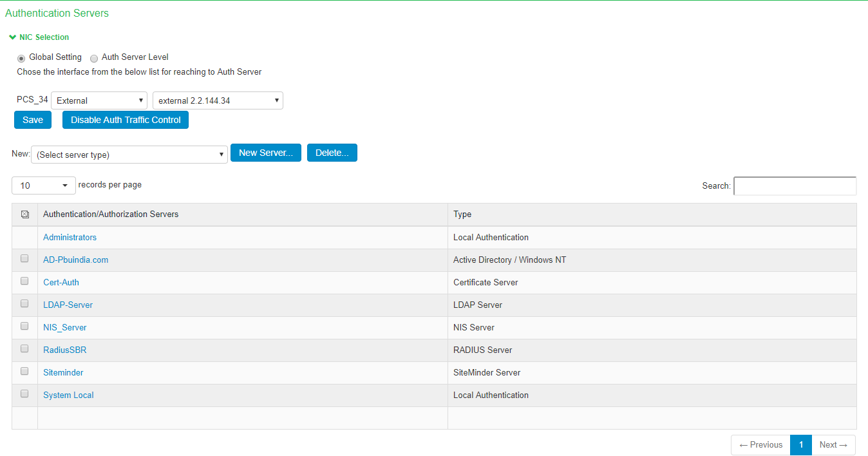Click Disable Auth Traffic Control

click(125, 119)
